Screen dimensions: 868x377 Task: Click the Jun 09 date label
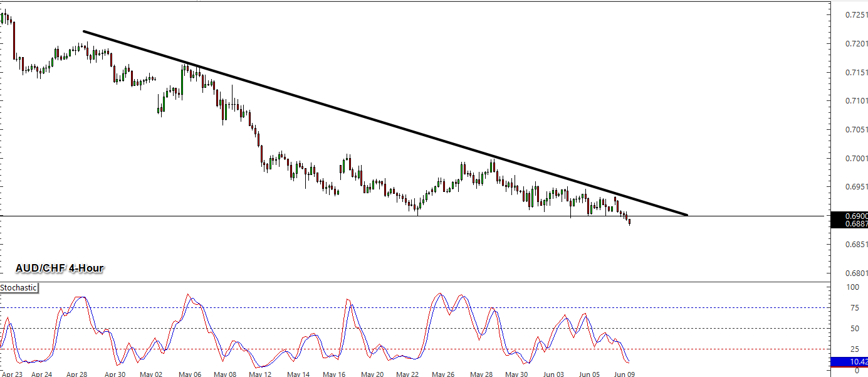(x=625, y=374)
